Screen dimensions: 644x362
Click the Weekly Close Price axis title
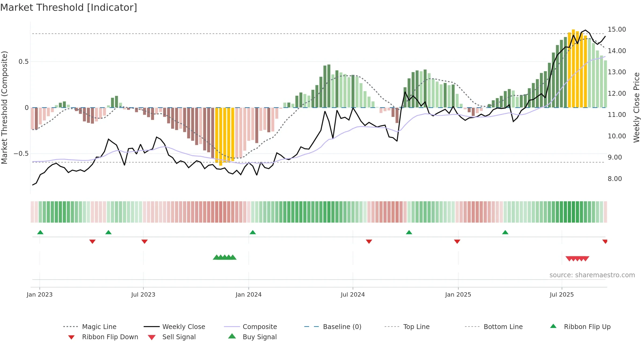click(x=636, y=108)
